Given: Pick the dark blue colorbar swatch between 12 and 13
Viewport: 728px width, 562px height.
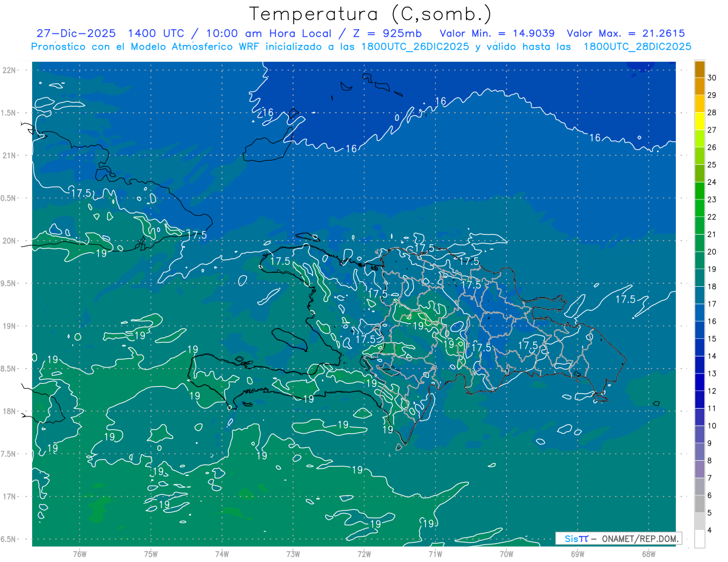Looking at the screenshot, I should point(699,383).
